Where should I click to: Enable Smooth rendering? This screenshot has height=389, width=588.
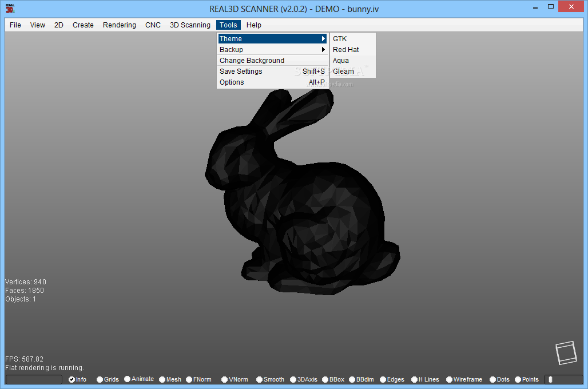[271, 379]
